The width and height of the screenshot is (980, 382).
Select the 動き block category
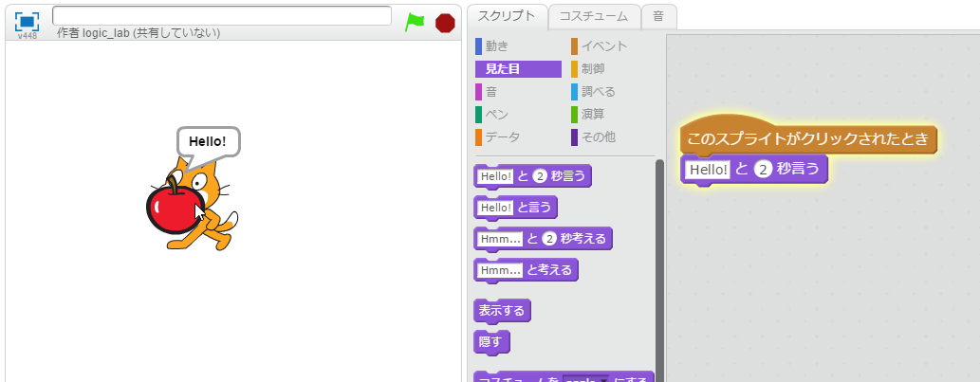point(497,46)
